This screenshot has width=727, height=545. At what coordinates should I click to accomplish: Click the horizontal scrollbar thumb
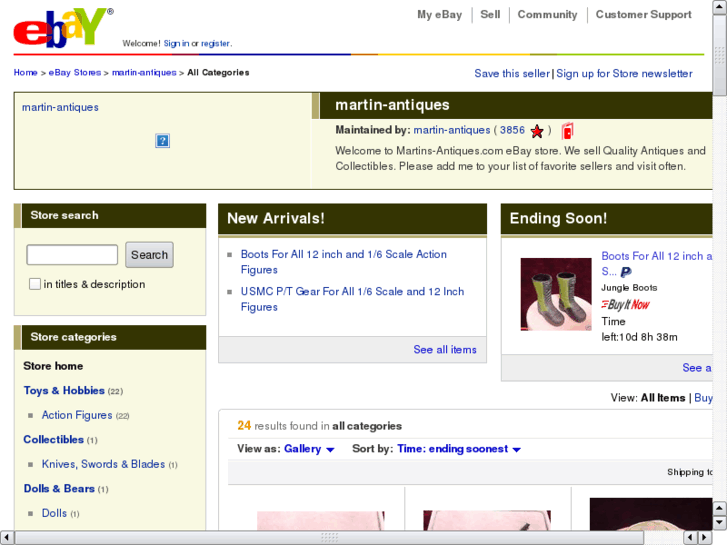329,538
